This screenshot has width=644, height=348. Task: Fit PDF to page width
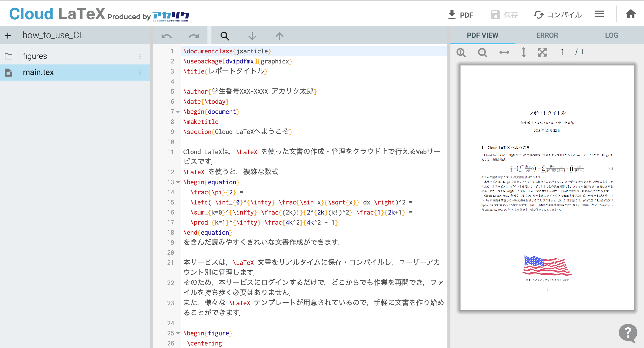coord(504,52)
